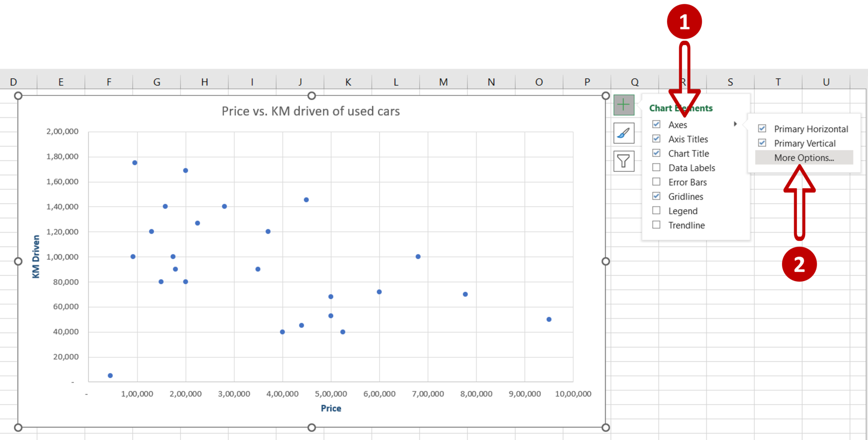Toggle Primary Vertical axis off
Image resolution: width=868 pixels, height=440 pixels.
coord(762,142)
